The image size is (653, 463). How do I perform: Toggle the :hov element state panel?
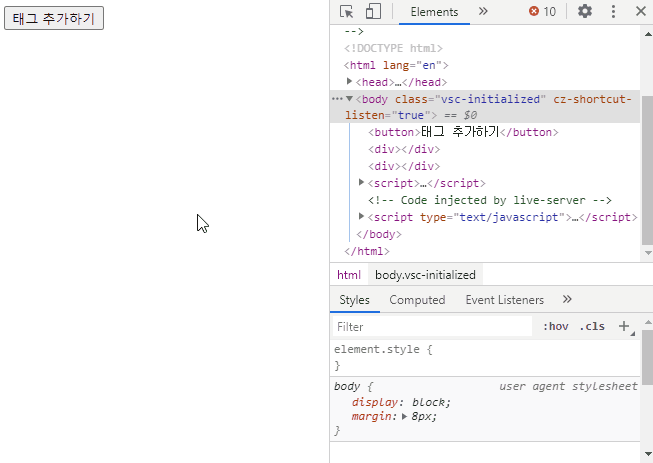point(556,326)
